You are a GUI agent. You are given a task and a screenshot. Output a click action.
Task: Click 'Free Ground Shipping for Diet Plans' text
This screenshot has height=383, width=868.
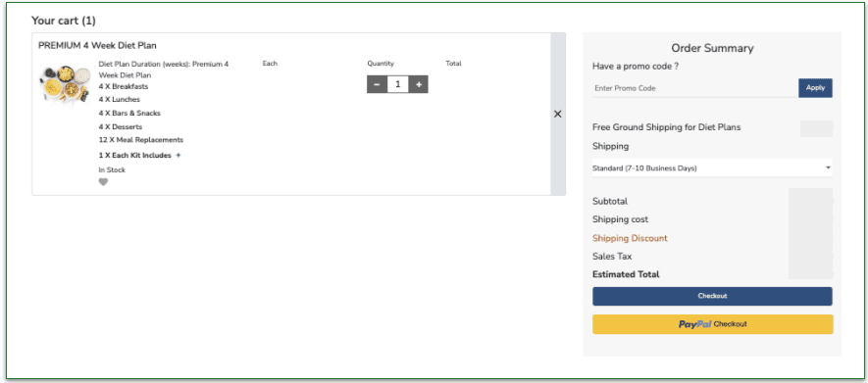[x=667, y=127]
